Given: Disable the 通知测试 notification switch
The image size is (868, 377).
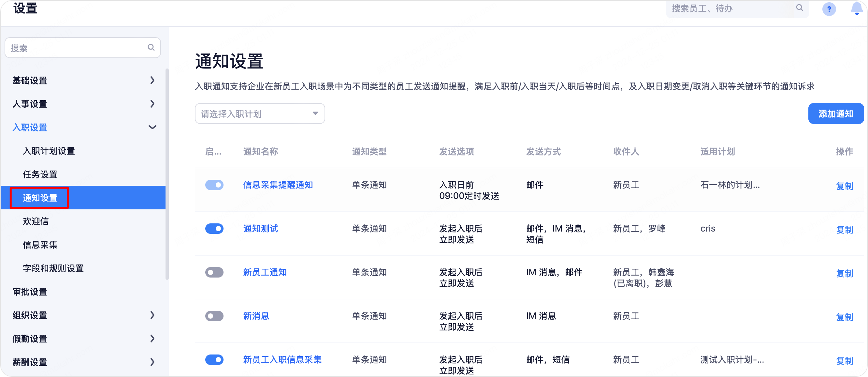Looking at the screenshot, I should click(214, 229).
